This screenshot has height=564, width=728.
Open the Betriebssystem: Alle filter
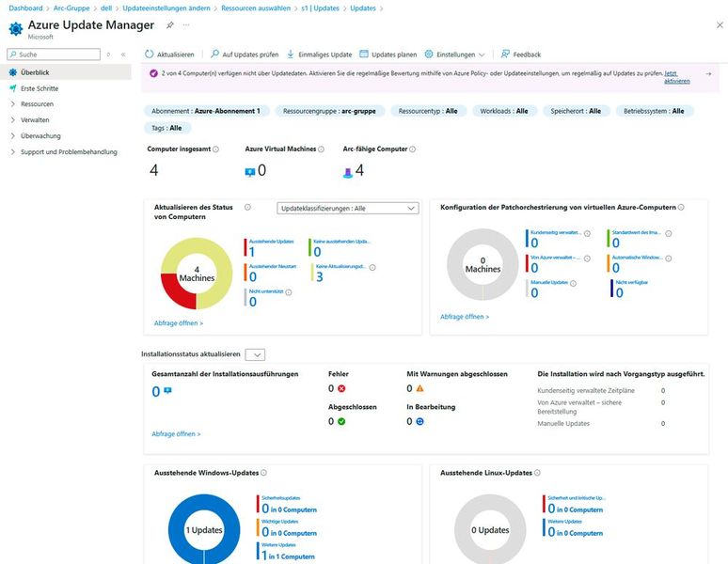(x=654, y=111)
